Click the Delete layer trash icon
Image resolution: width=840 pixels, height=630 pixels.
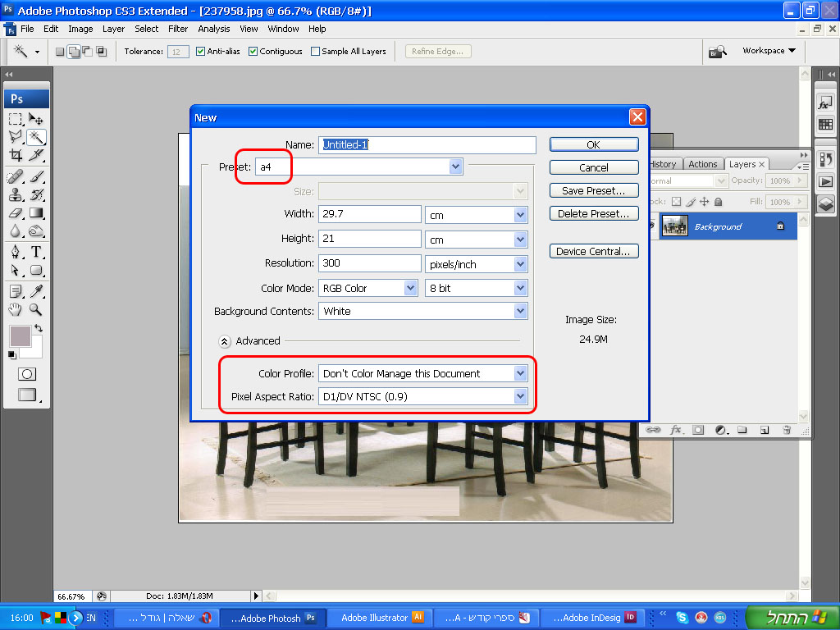coord(786,429)
